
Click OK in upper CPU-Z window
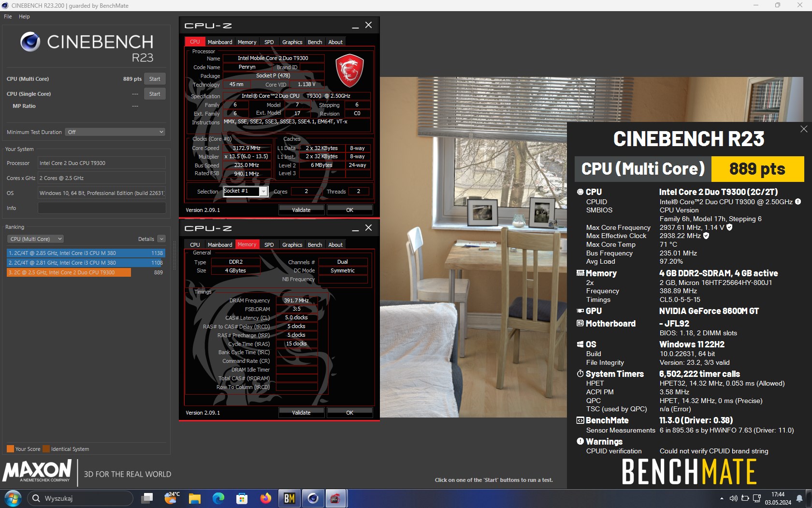(349, 210)
